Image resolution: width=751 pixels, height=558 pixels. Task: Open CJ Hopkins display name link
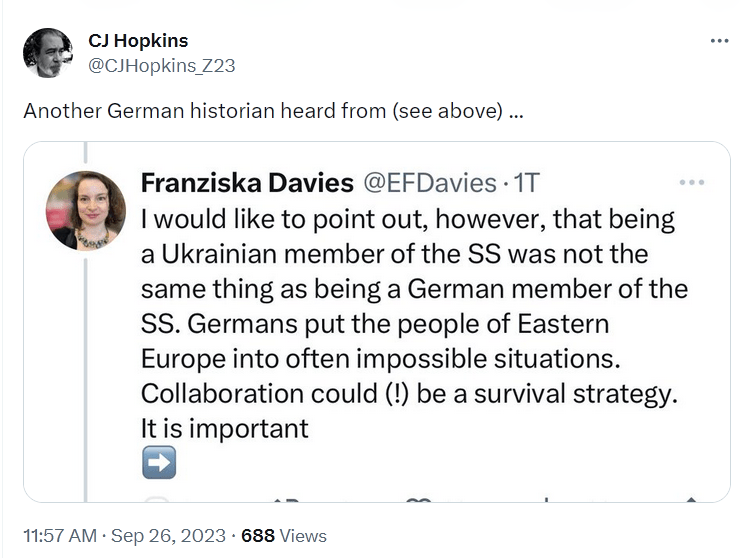[138, 41]
